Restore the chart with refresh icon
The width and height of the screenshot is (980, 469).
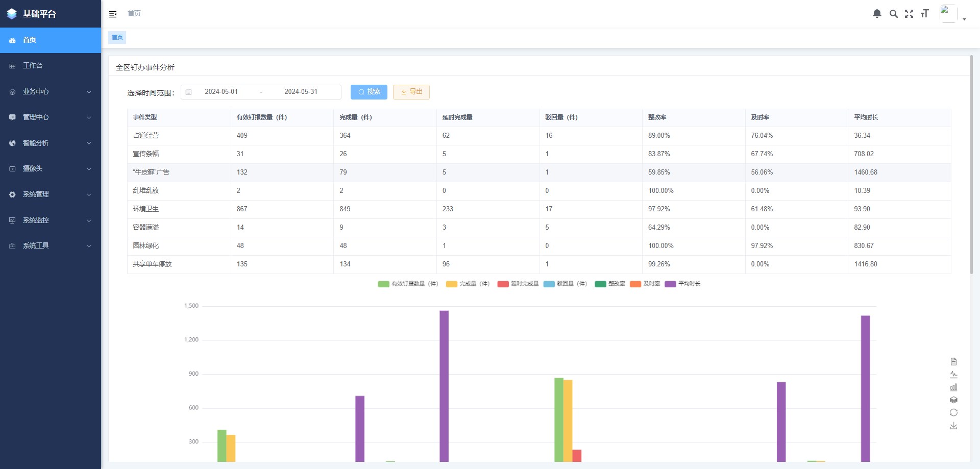(953, 413)
